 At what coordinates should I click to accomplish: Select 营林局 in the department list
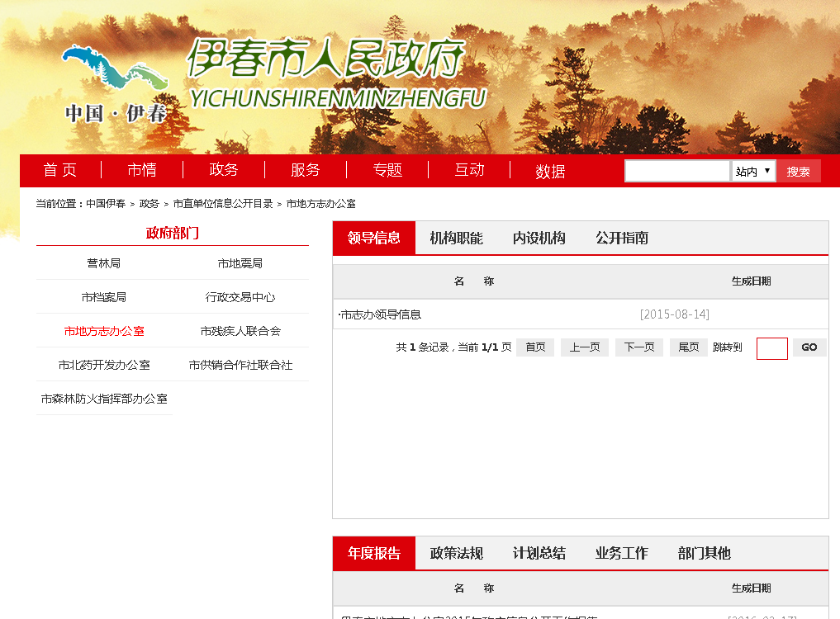point(104,263)
